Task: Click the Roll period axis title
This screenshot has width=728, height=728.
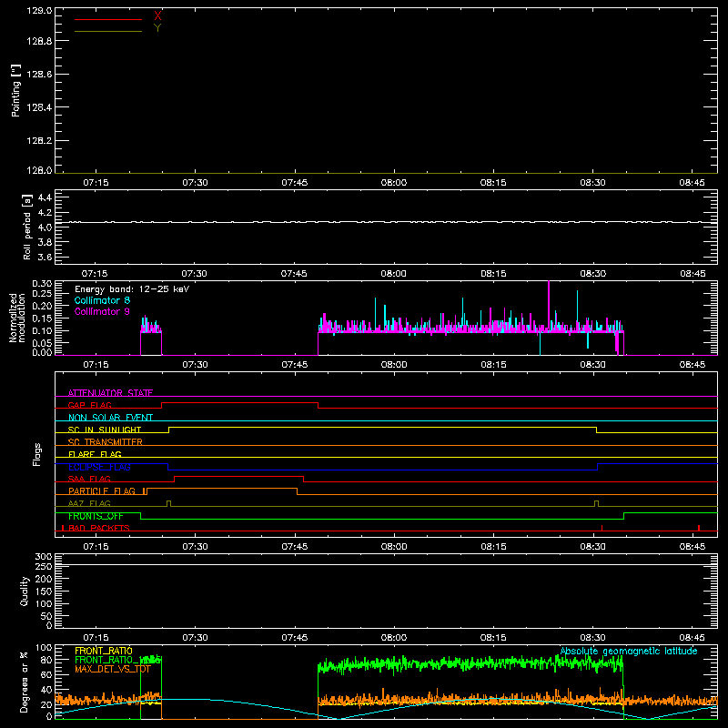Action: pos(26,227)
